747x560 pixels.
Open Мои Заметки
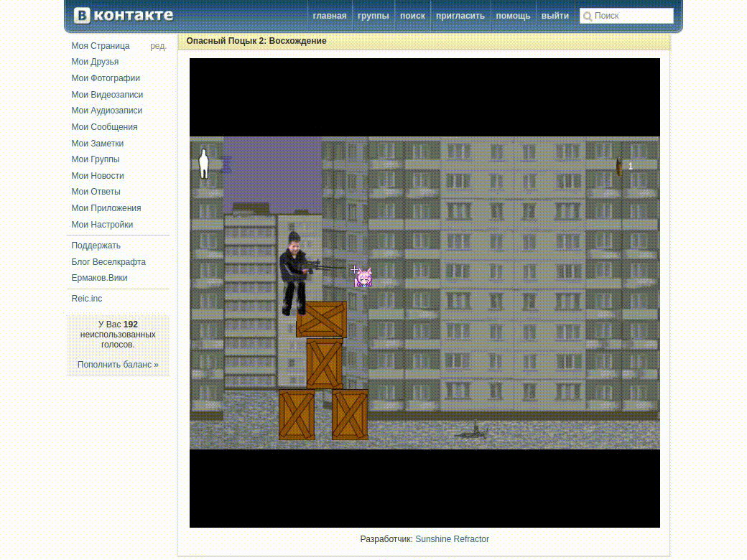pos(97,144)
